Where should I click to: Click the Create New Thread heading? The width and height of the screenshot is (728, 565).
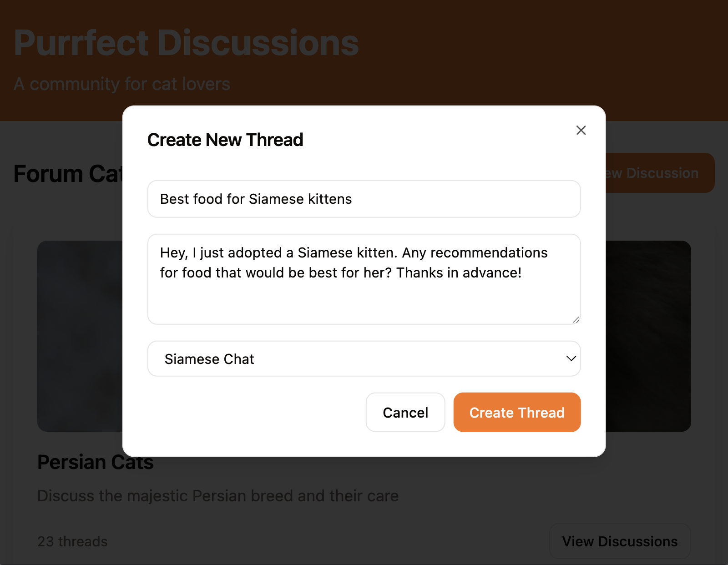click(x=225, y=140)
